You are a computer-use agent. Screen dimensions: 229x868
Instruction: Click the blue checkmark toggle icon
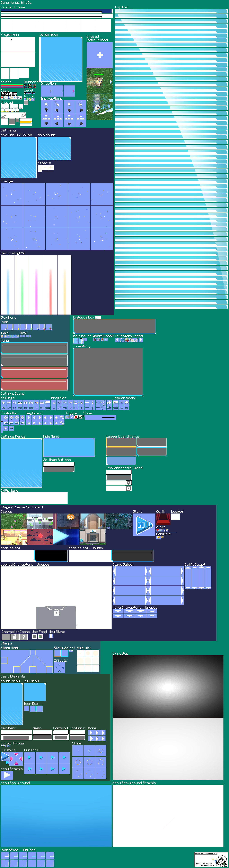coord(72,417)
